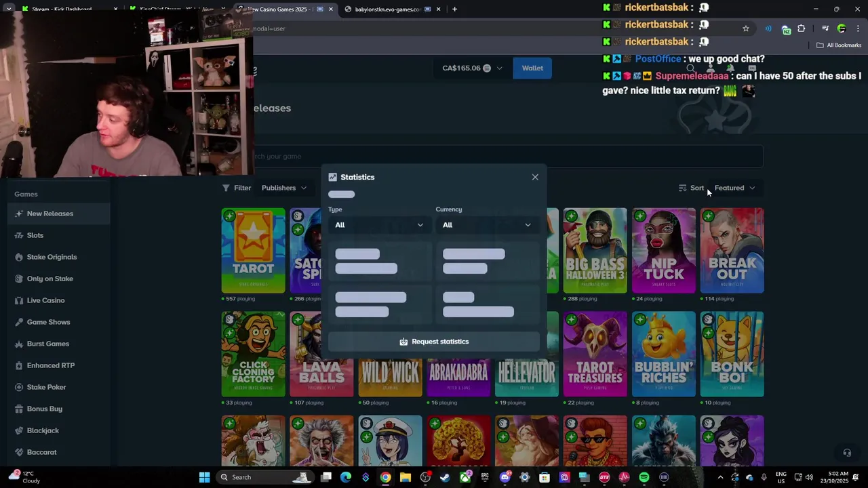Click the Baccarat icon

coord(19,452)
